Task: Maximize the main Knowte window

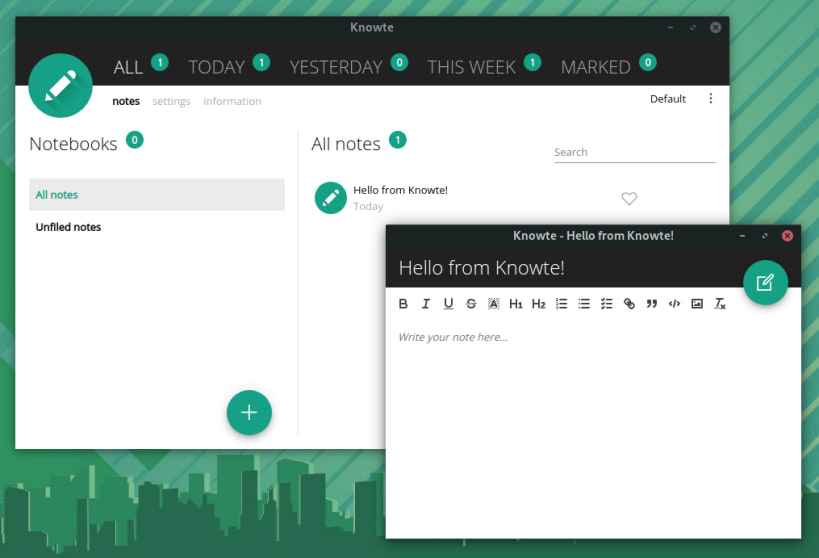Action: (x=693, y=27)
